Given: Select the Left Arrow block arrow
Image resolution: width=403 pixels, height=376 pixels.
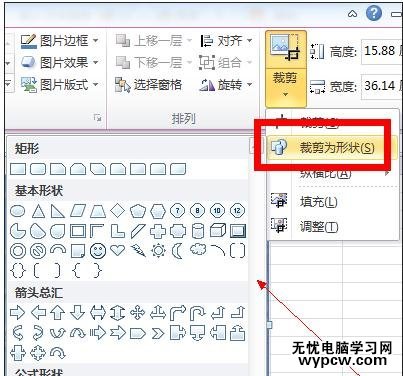Looking at the screenshot, I should point(38,313).
